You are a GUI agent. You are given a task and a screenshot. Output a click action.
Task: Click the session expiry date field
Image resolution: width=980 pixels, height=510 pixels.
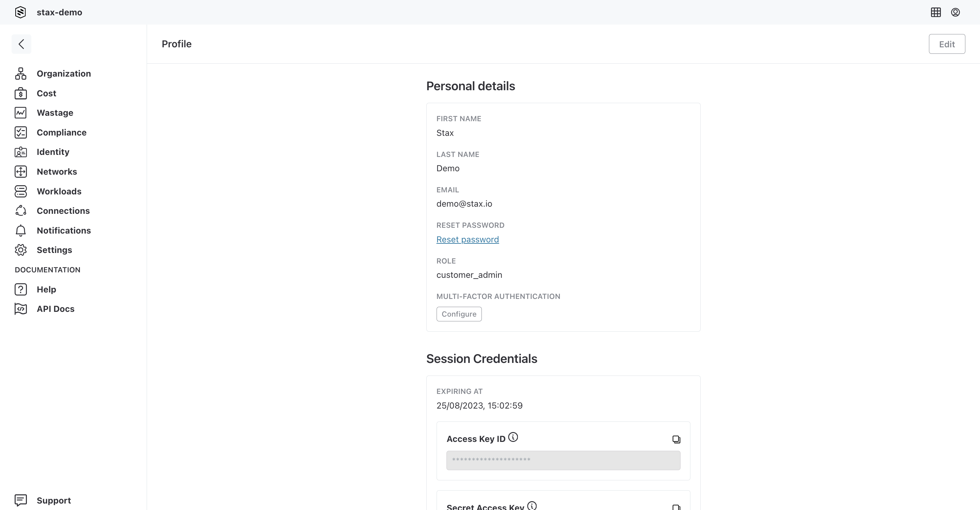pos(480,405)
